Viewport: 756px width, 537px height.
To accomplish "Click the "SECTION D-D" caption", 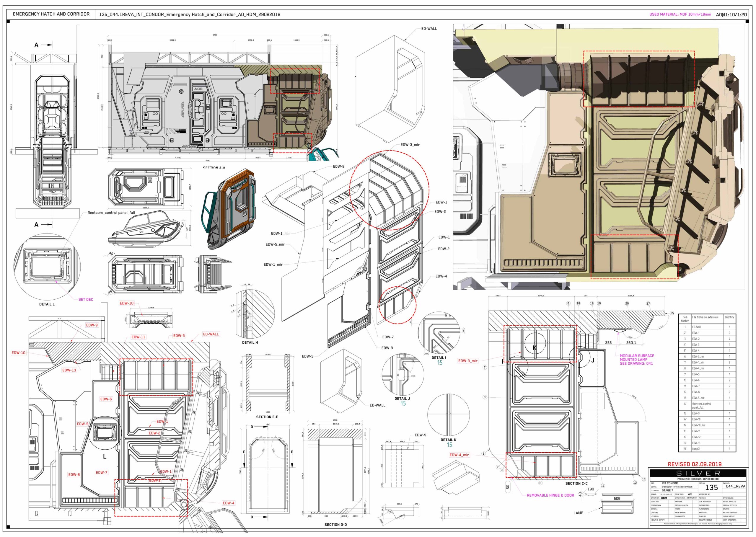I will tap(335, 525).
